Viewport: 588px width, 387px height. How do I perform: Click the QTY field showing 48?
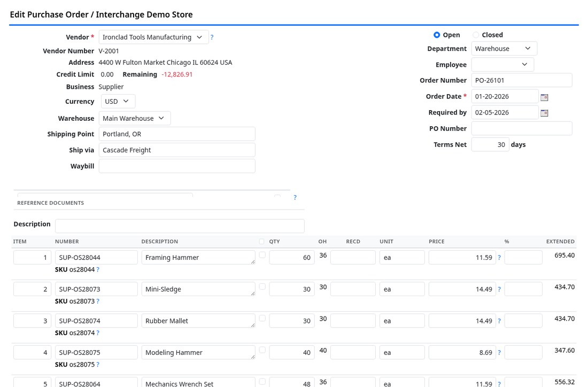(292, 383)
